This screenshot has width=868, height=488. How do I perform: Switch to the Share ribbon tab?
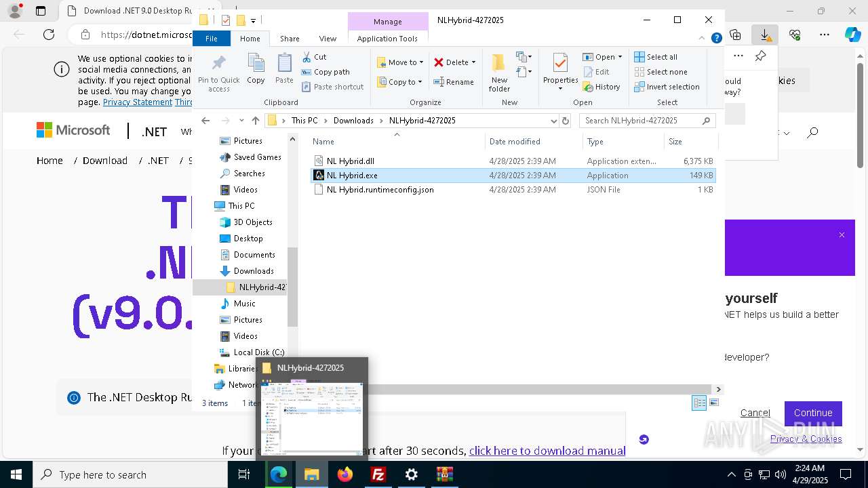(x=290, y=39)
